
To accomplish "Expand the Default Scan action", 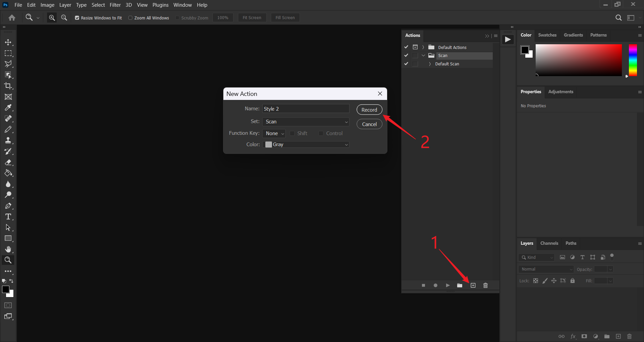I will click(430, 64).
